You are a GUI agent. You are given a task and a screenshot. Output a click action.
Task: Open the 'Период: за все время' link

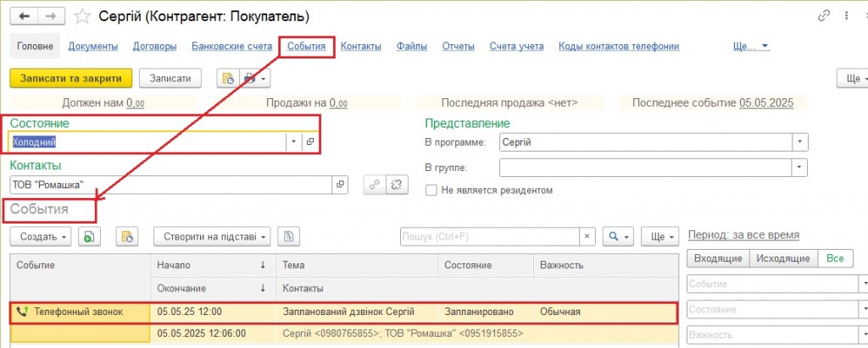point(743,235)
